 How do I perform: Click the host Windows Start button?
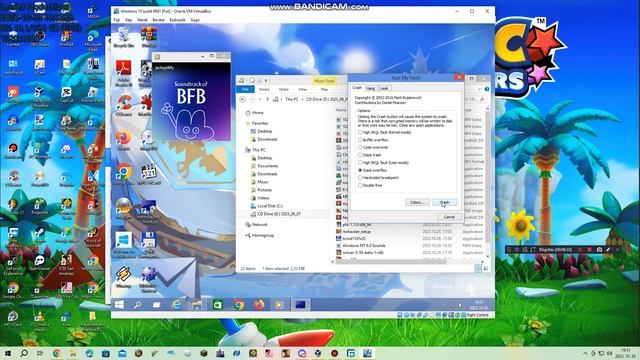click(8, 353)
